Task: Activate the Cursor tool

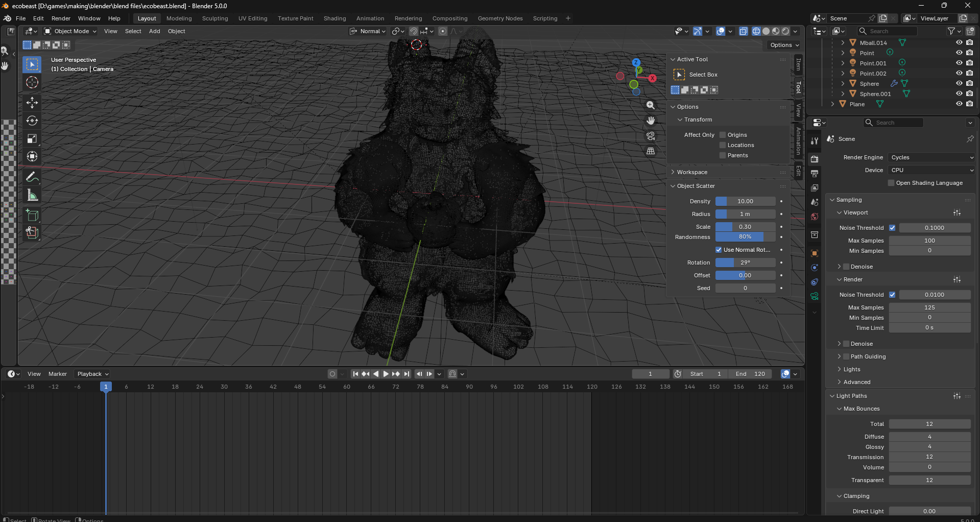Action: [32, 82]
